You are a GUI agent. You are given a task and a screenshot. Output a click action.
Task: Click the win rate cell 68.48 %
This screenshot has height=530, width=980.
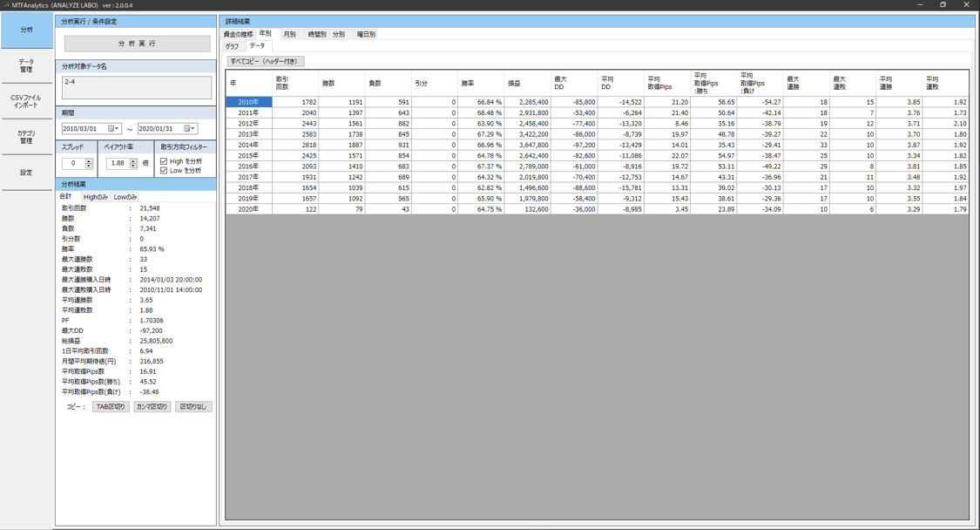[x=481, y=112]
